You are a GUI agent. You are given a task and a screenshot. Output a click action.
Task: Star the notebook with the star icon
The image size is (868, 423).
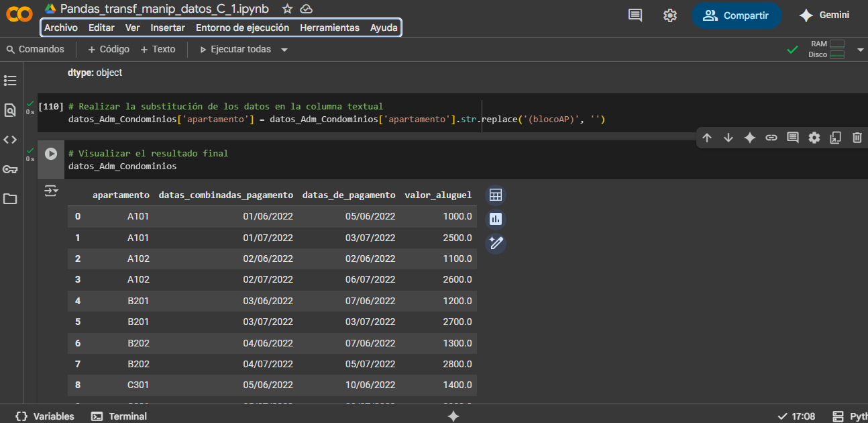coord(287,9)
